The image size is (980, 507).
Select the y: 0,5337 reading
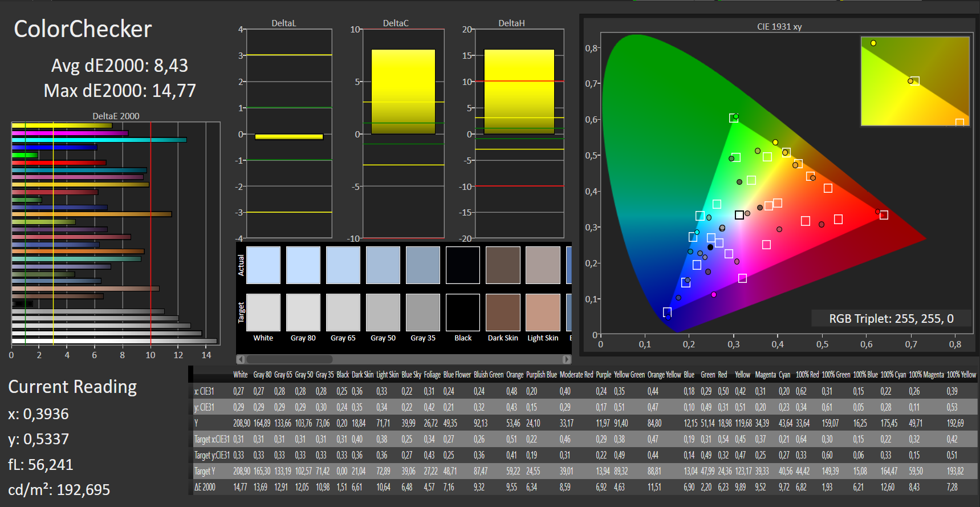pos(38,439)
